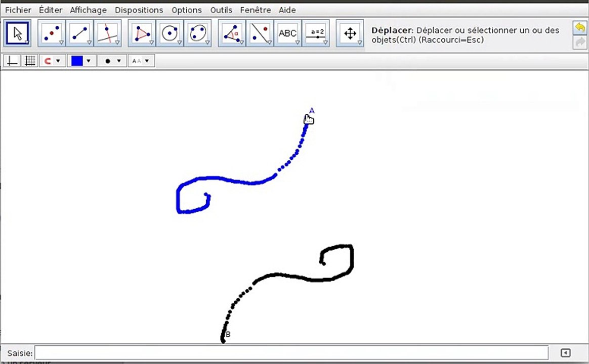The image size is (589, 364).
Task: Click the AA label style icon
Action: click(137, 61)
